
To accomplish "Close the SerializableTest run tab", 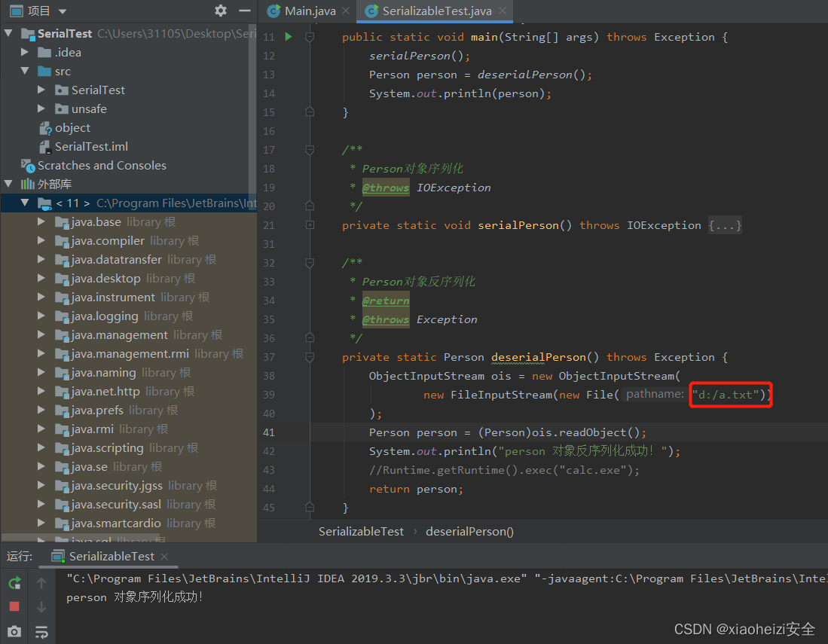I will [x=164, y=557].
